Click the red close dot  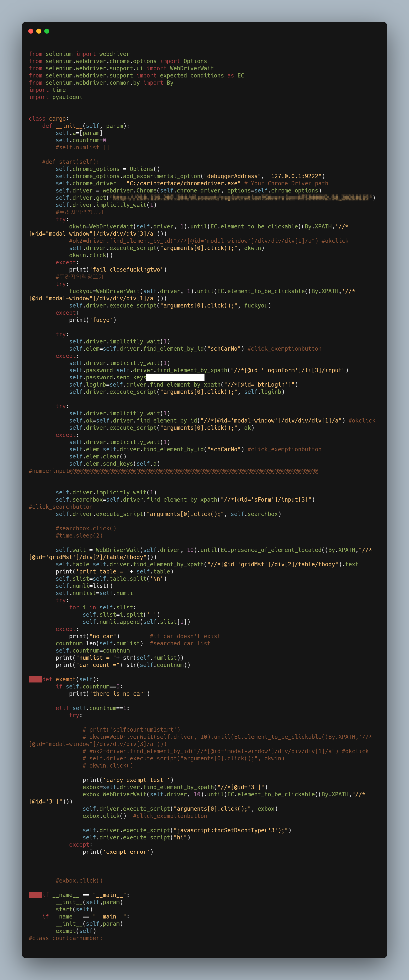pos(31,31)
